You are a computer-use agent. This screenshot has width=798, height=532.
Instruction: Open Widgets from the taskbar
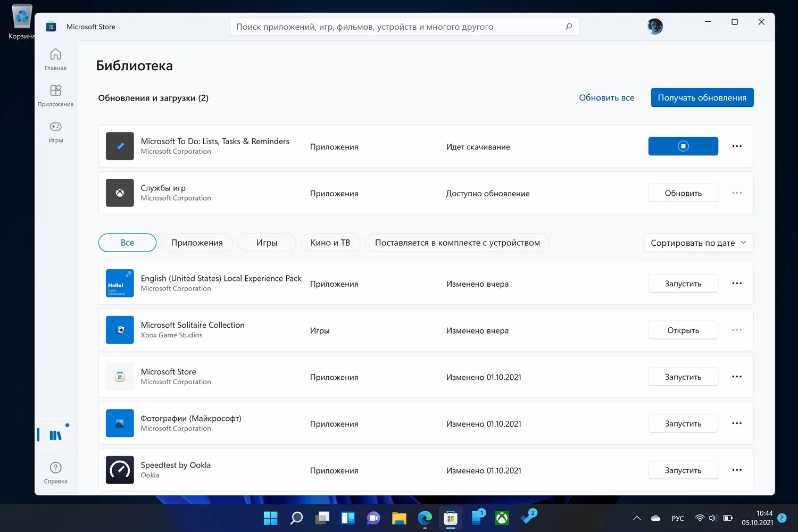pos(348,518)
